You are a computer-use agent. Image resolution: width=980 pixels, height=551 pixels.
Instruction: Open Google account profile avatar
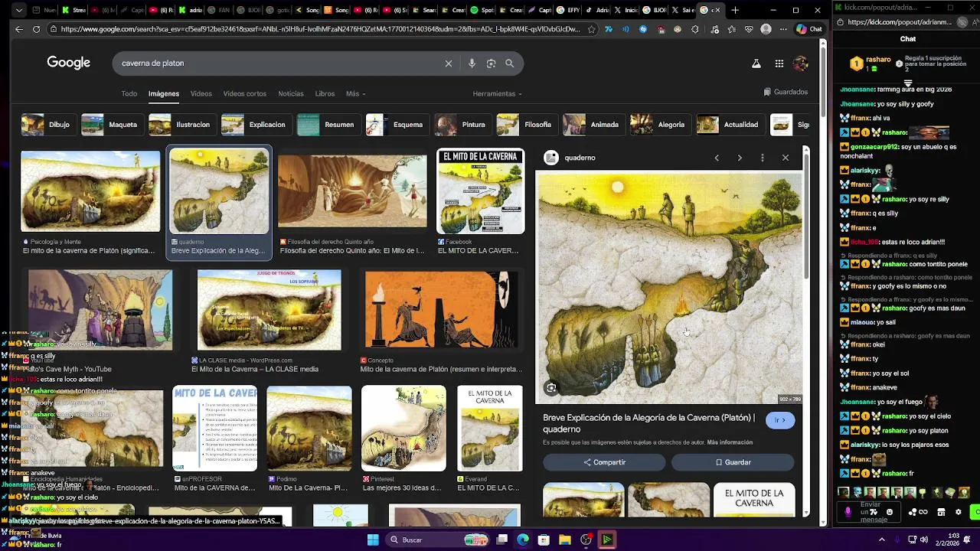(801, 64)
